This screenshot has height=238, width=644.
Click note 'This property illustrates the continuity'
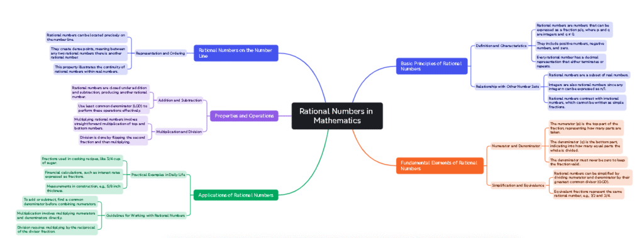[90, 69]
